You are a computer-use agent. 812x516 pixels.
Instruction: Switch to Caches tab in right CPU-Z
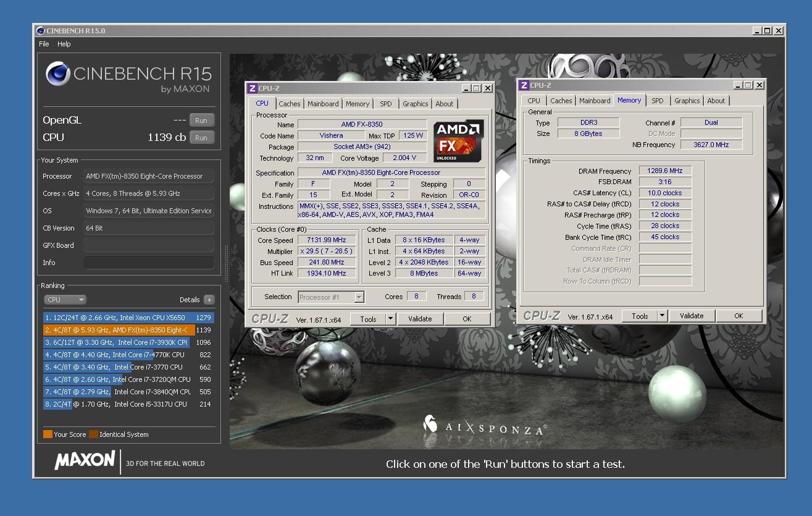[x=561, y=101]
